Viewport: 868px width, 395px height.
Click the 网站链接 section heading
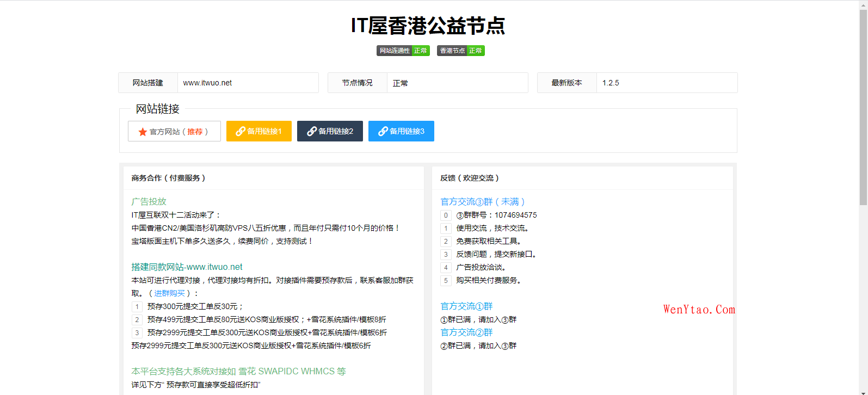pos(157,109)
